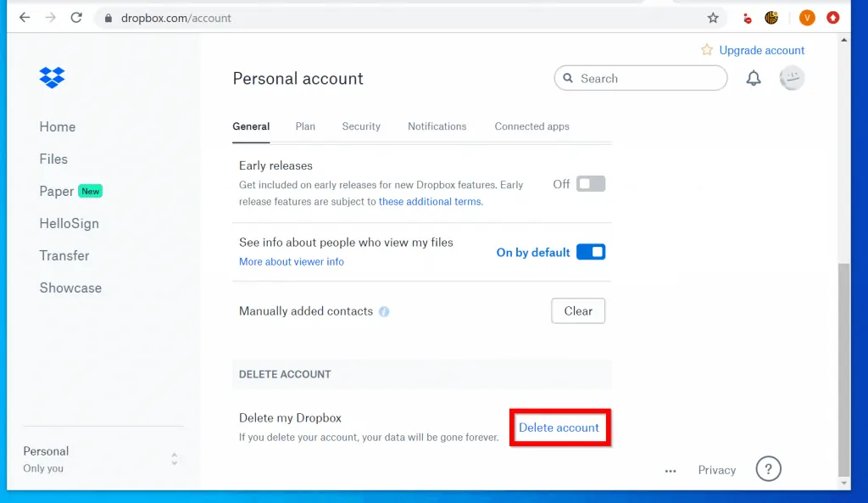Click the browser refresh icon
This screenshot has width=868, height=503.
(x=76, y=17)
